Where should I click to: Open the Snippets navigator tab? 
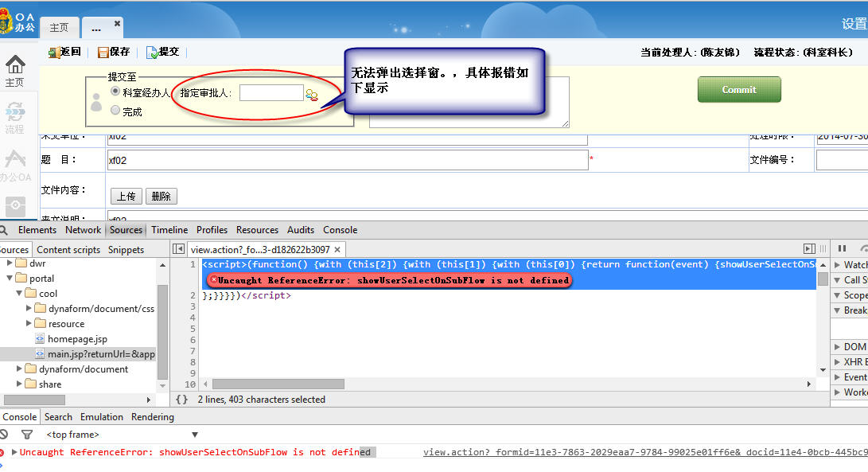126,250
